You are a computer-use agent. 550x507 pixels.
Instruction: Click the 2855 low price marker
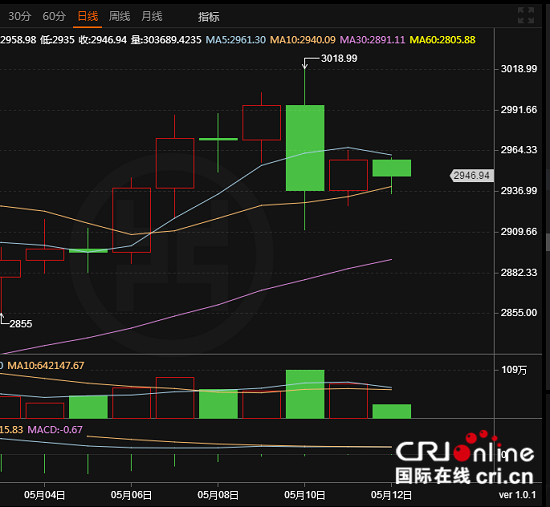pyautogui.click(x=21, y=323)
